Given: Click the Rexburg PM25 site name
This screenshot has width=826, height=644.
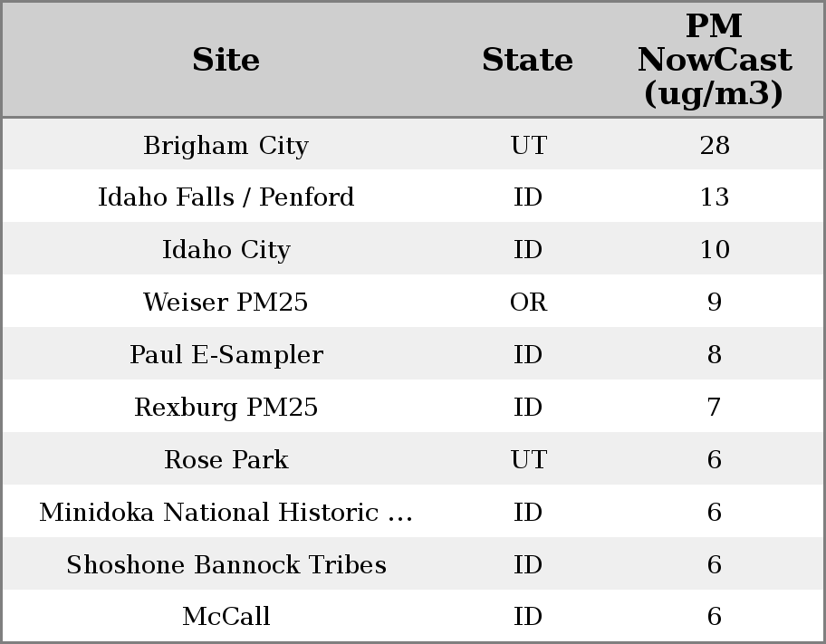Looking at the screenshot, I should click(226, 408).
